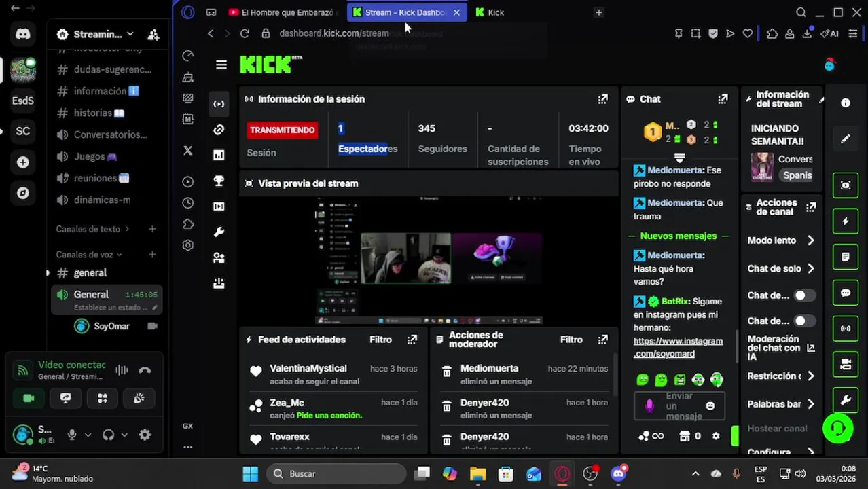Screen dimensions: 868x489
Task: Open info icon in right sidebar
Action: tap(846, 103)
